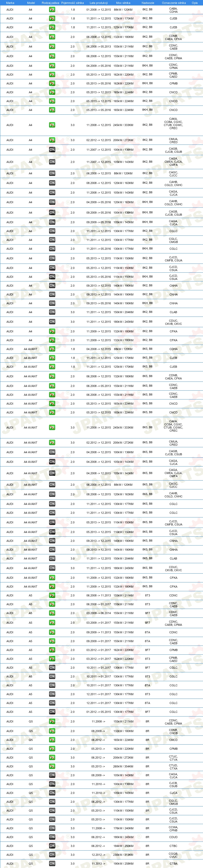This screenshot has width=203, height=868.
Task: Click PB icon in Q5 CTUC, CTVA row
Action: coord(52,758)
